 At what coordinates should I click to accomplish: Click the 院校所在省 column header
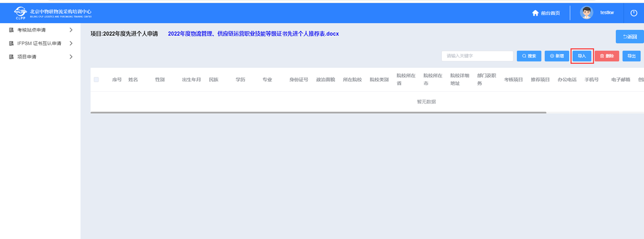(x=406, y=80)
